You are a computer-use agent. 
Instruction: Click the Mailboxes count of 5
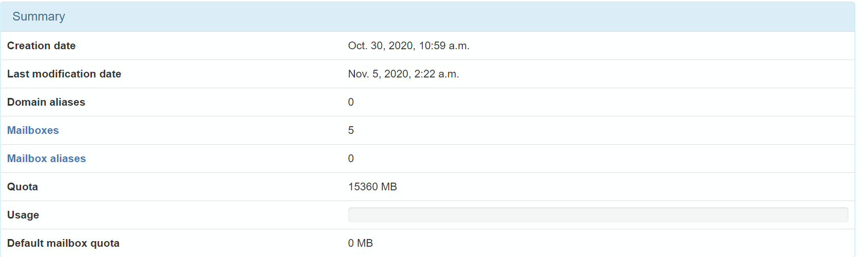tap(351, 130)
